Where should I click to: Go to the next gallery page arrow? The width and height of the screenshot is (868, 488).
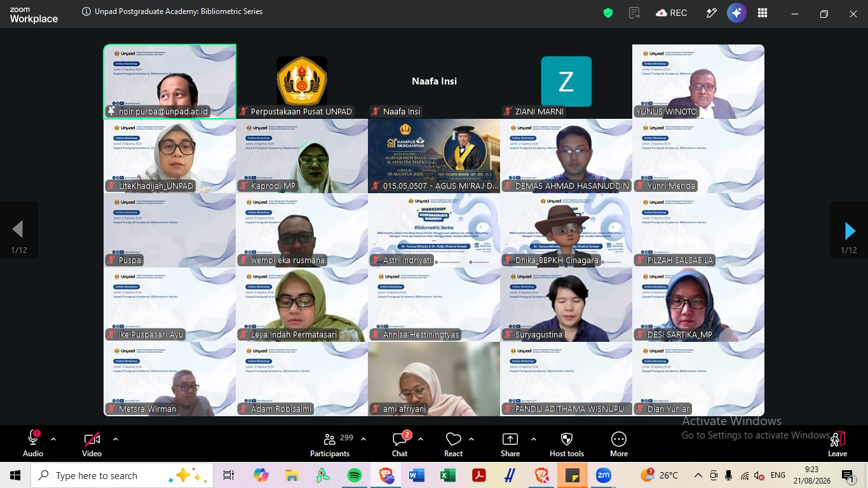tap(850, 231)
